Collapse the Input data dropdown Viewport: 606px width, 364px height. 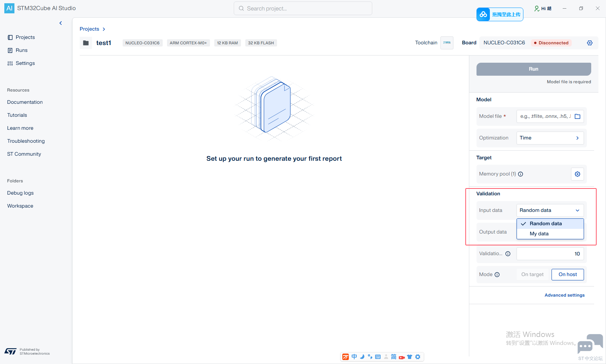(x=550, y=210)
